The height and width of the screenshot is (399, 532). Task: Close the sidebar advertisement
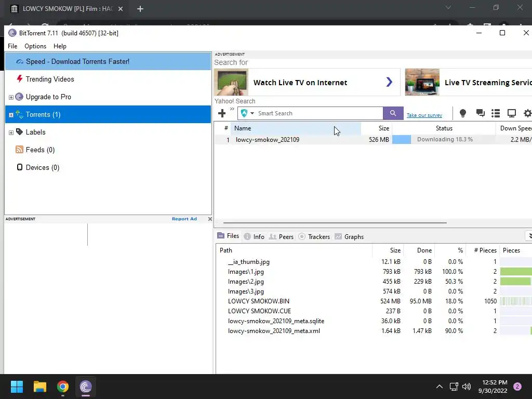coord(210,219)
